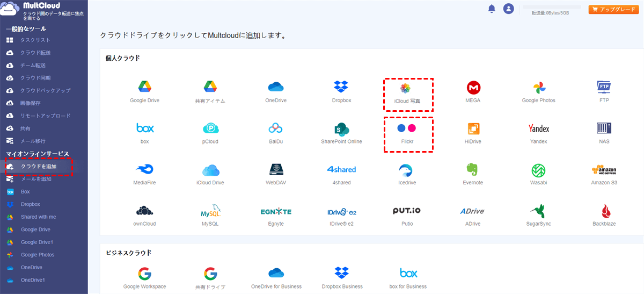Viewport: 644px width, 294px height.
Task: Choose Wasabi storage icon
Action: point(539,170)
